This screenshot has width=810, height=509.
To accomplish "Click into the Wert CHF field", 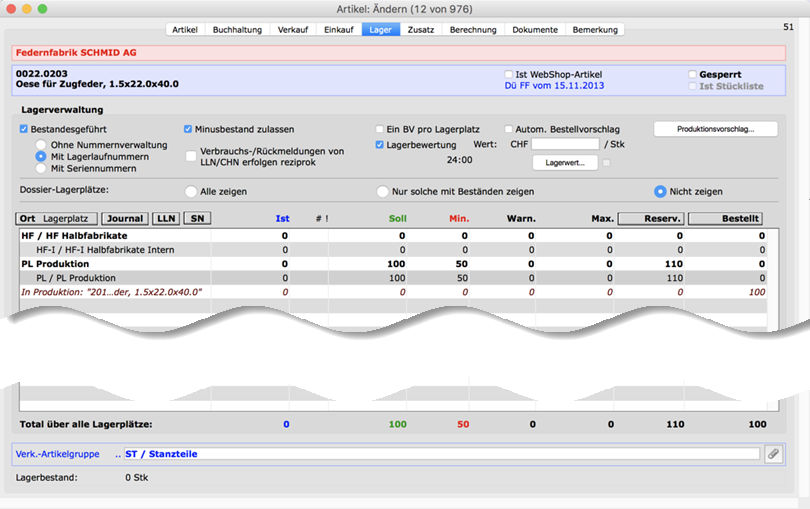I will tap(563, 144).
